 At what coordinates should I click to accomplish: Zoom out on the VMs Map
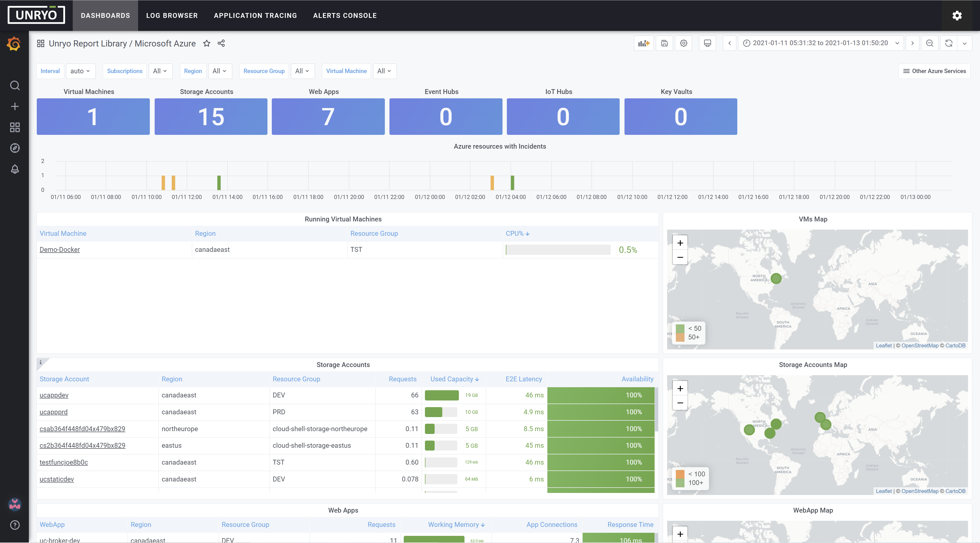pos(680,257)
